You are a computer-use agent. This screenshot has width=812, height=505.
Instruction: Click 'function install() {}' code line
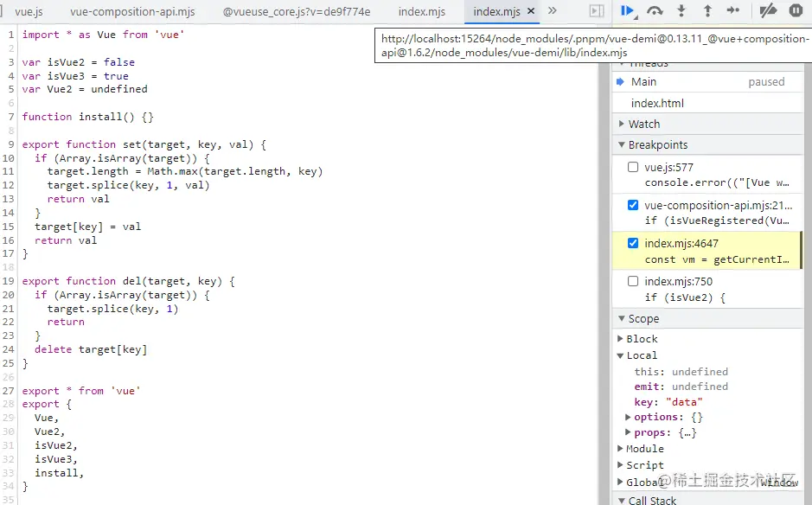[87, 117]
